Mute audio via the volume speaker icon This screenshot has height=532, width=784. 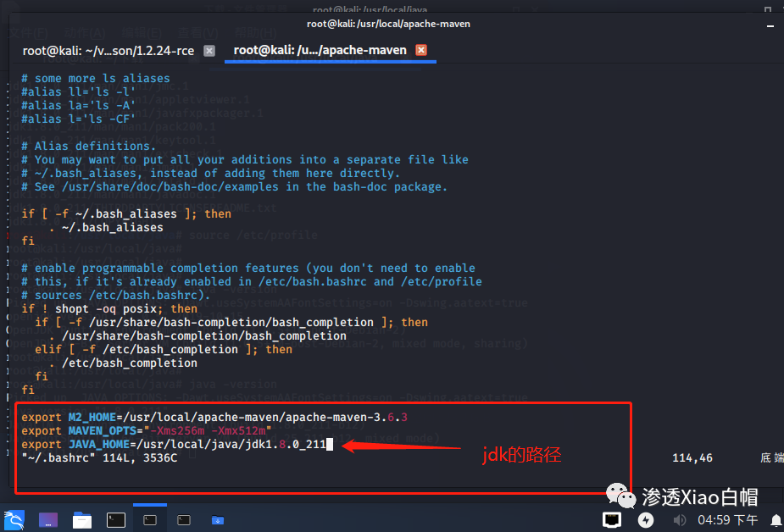tap(679, 520)
